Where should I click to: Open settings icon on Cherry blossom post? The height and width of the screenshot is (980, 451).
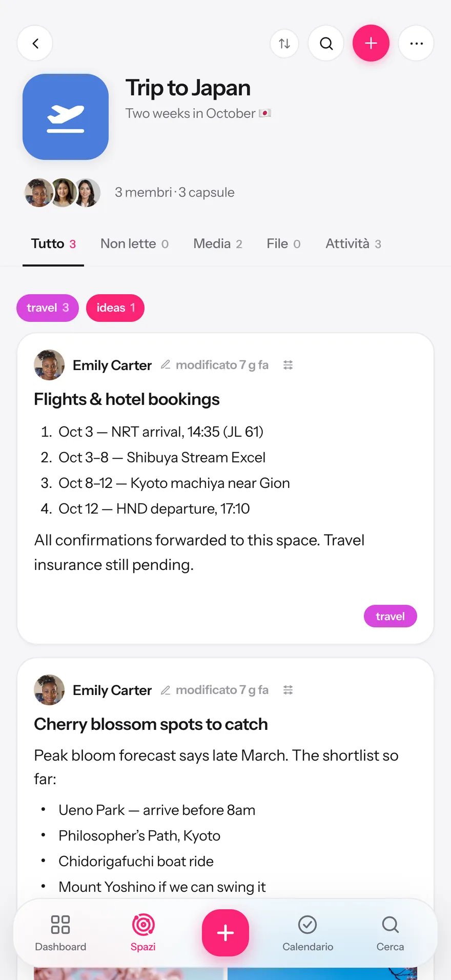pos(288,690)
